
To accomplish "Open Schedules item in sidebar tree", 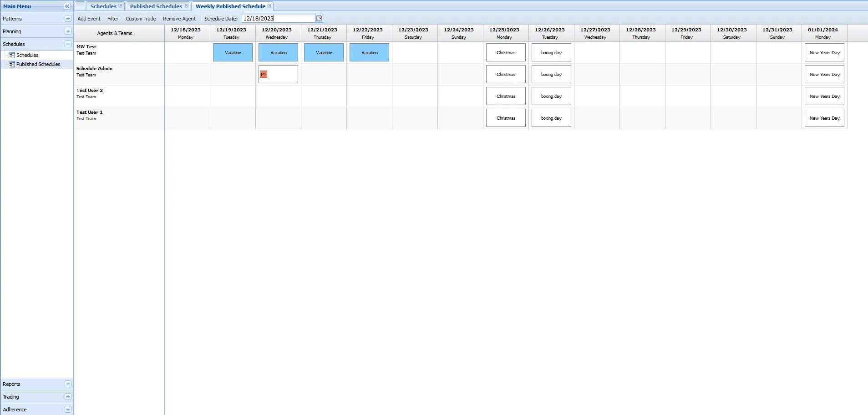I will coord(27,55).
